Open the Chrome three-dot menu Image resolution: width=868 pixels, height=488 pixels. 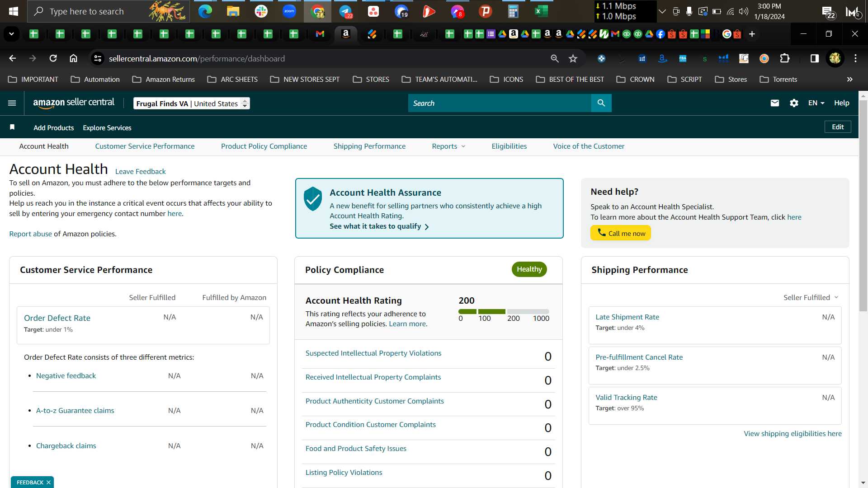point(855,58)
